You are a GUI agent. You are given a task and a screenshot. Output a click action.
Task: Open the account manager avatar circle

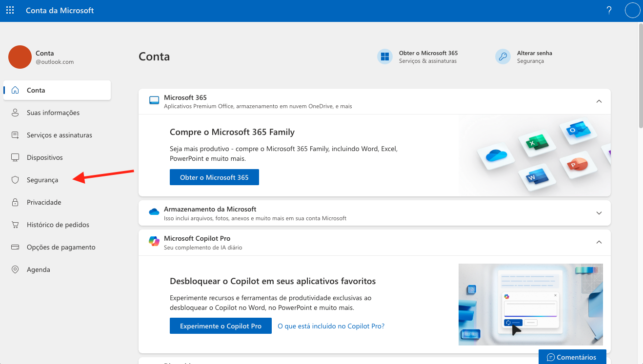tap(632, 10)
